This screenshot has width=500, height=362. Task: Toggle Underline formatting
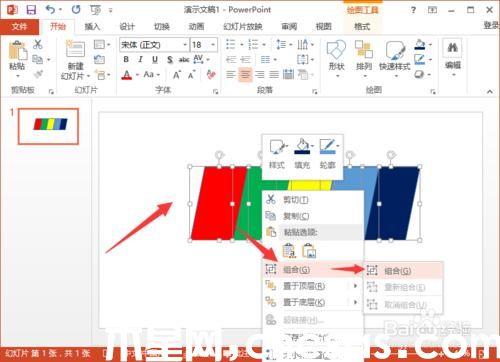pos(155,59)
